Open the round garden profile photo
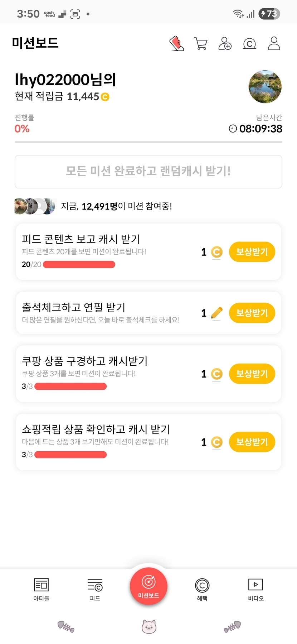This screenshot has height=644, width=297. click(265, 87)
